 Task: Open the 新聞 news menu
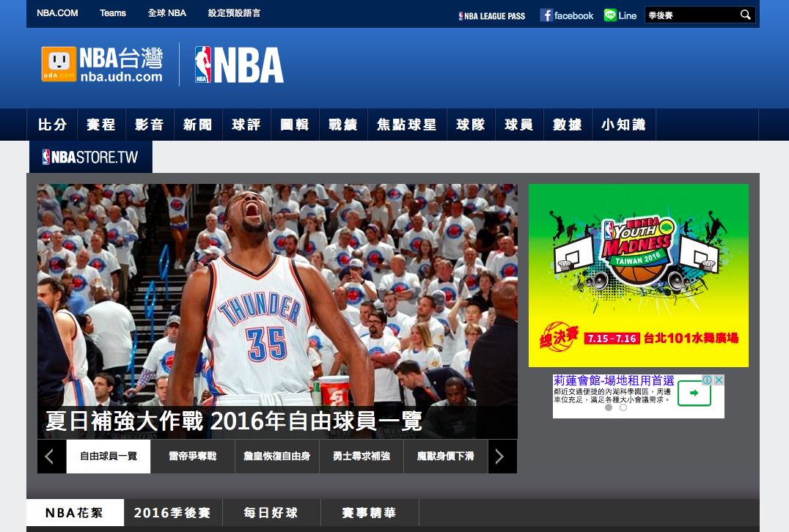tap(198, 125)
